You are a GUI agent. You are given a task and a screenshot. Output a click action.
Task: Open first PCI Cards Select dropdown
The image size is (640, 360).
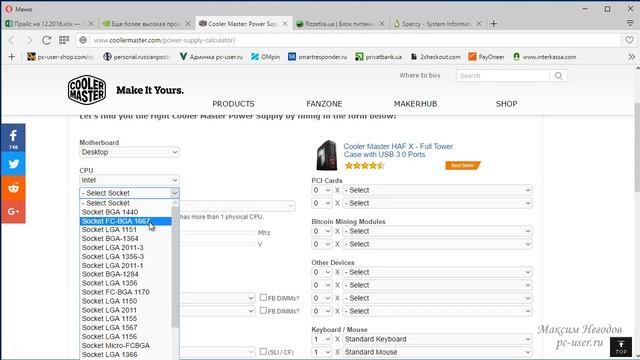click(x=437, y=190)
